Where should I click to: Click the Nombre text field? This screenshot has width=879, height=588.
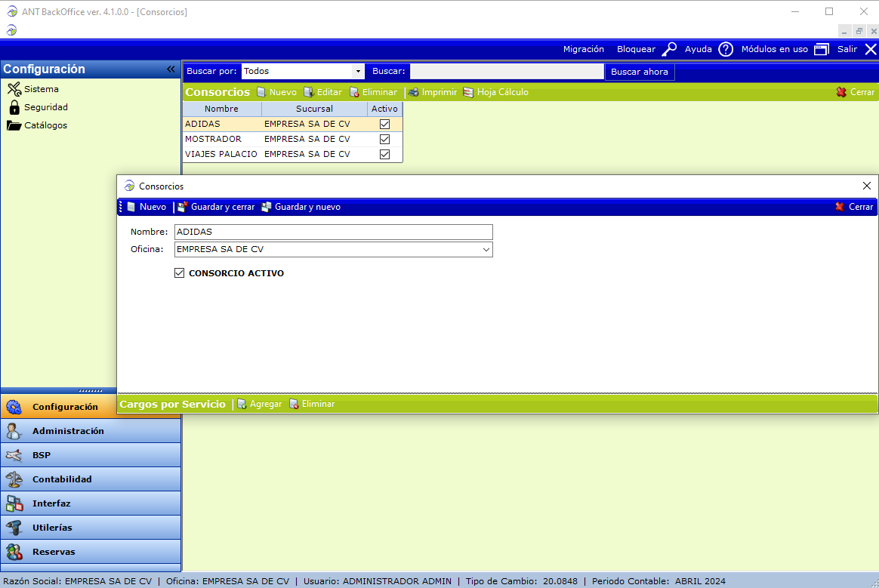tap(333, 232)
